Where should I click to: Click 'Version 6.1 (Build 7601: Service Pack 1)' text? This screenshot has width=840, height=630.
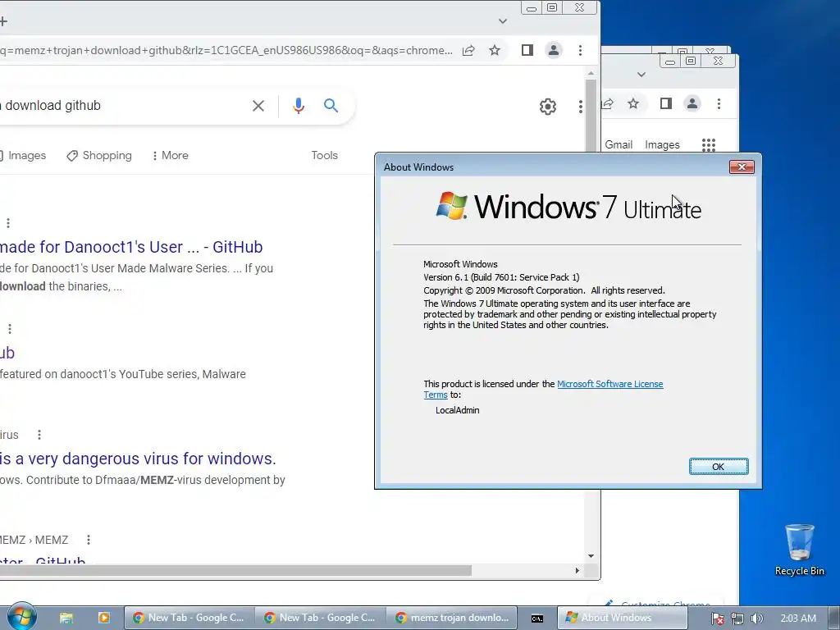point(501,277)
